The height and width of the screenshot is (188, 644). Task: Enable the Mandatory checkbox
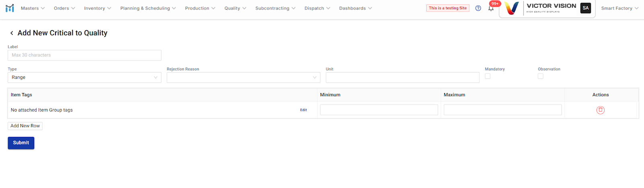point(487,76)
